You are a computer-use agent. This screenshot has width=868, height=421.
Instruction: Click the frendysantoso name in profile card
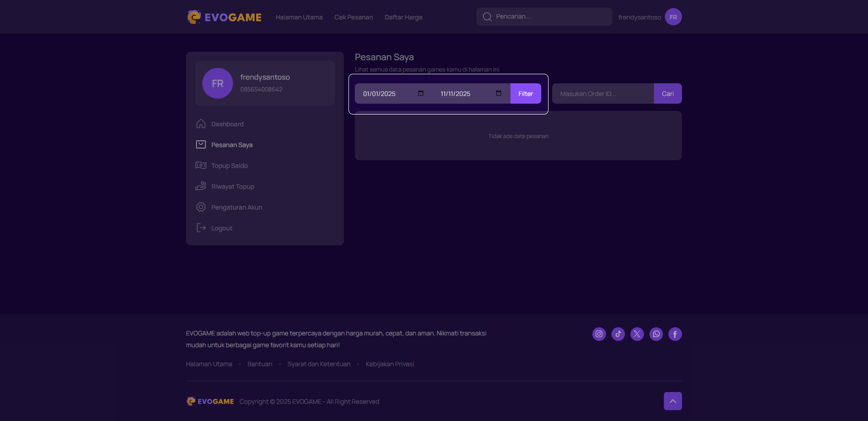point(265,77)
